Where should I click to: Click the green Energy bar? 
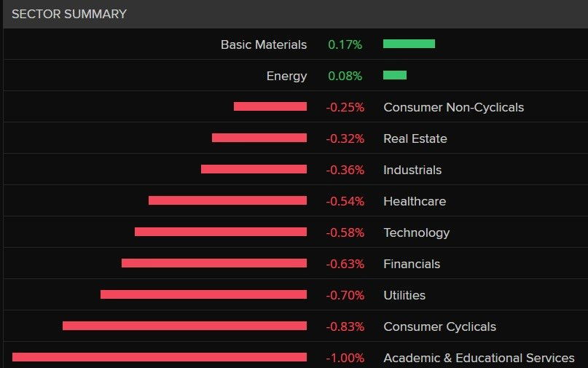click(x=394, y=75)
